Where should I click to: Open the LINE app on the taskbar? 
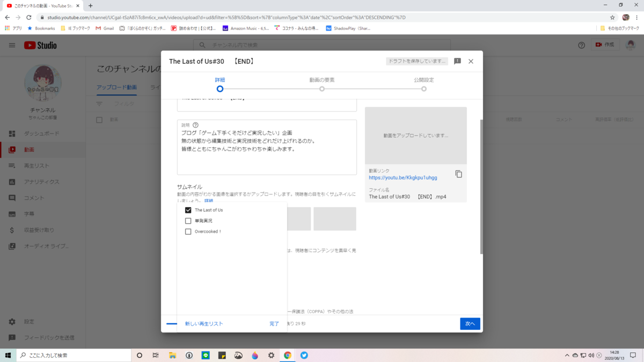(206, 355)
